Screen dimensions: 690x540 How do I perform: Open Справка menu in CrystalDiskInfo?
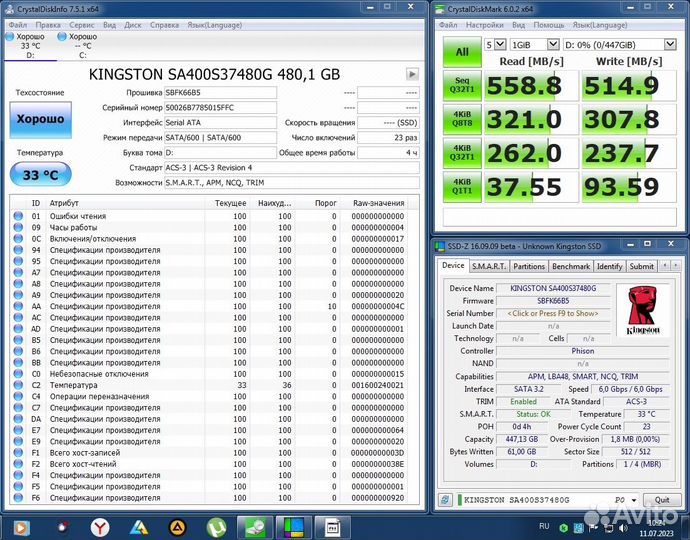(x=164, y=25)
